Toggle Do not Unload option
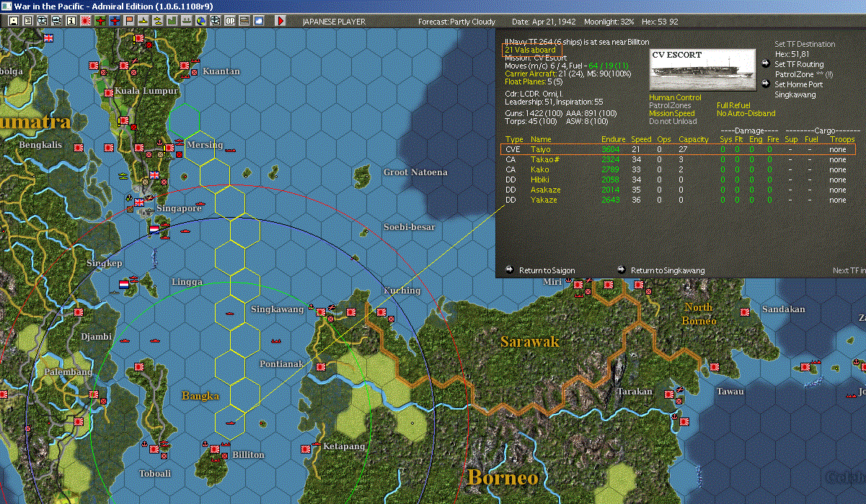 click(672, 121)
